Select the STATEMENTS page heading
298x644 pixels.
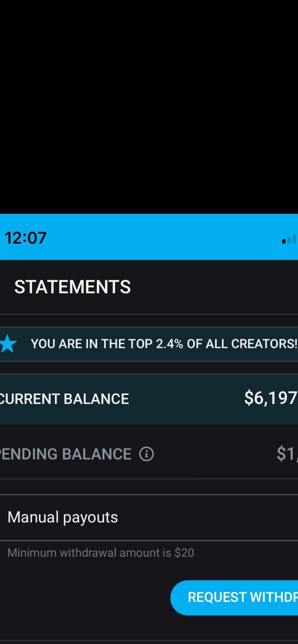click(73, 287)
